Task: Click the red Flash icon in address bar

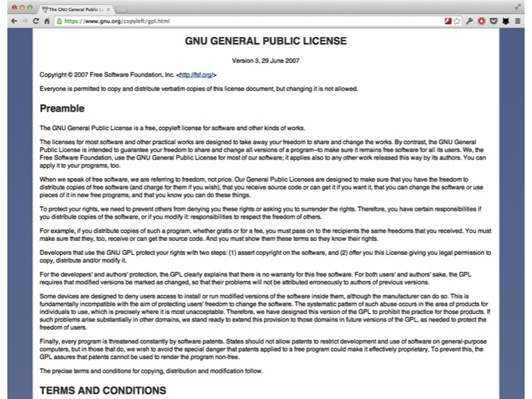Action: tap(448, 21)
